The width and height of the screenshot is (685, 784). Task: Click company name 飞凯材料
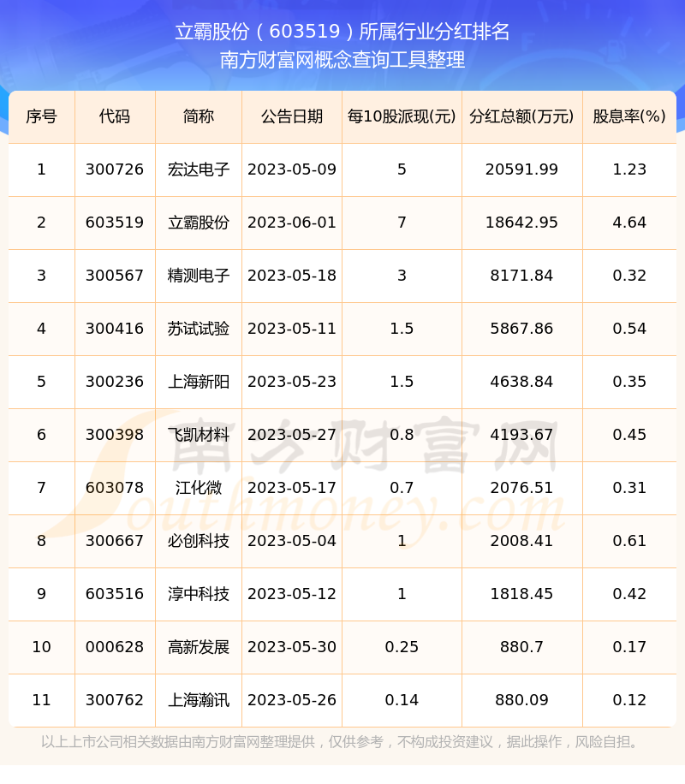199,435
